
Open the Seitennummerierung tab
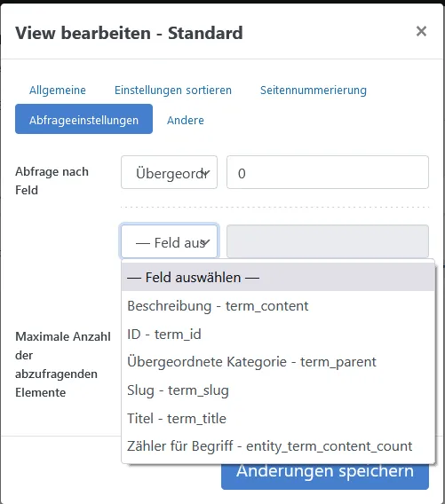314,90
